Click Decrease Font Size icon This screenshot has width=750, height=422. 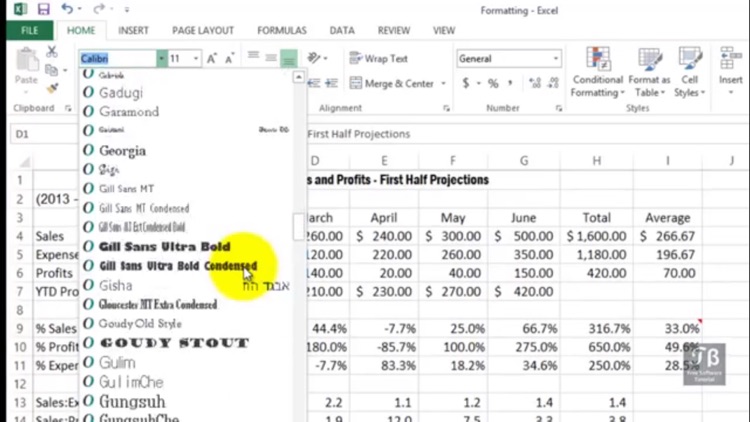coord(230,58)
